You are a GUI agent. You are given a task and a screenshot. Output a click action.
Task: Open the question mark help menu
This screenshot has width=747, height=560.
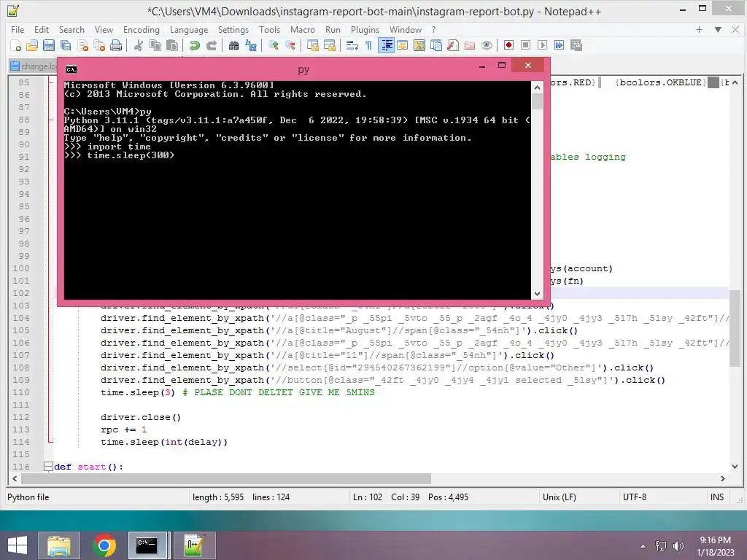(433, 29)
